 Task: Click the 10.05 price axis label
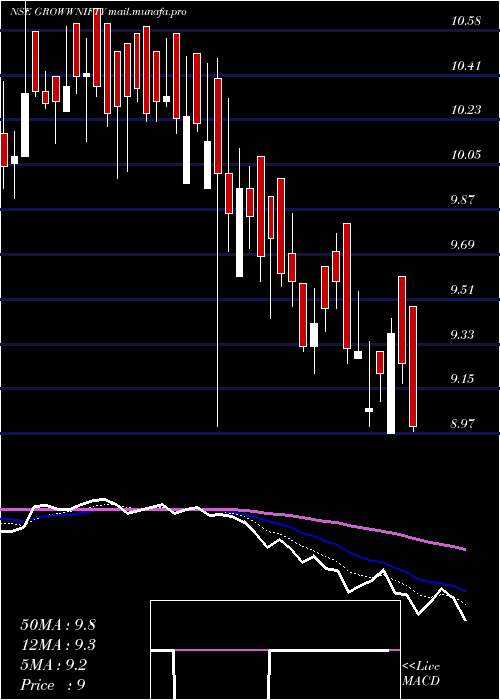point(466,155)
